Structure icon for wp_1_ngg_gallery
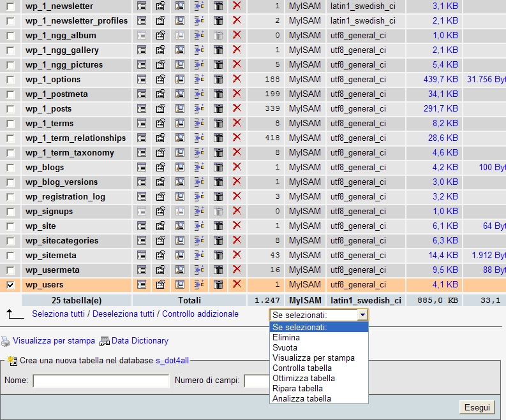Image resolution: width=506 pixels, height=420 pixels. (160, 50)
